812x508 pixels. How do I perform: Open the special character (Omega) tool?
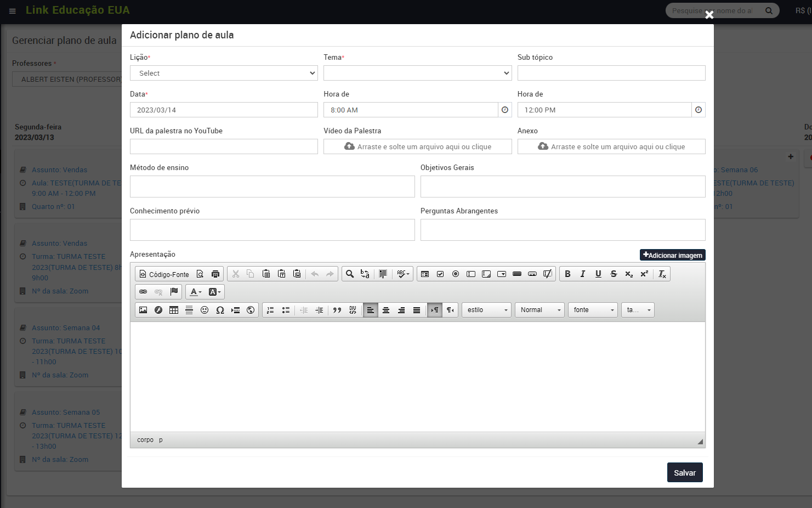(220, 310)
